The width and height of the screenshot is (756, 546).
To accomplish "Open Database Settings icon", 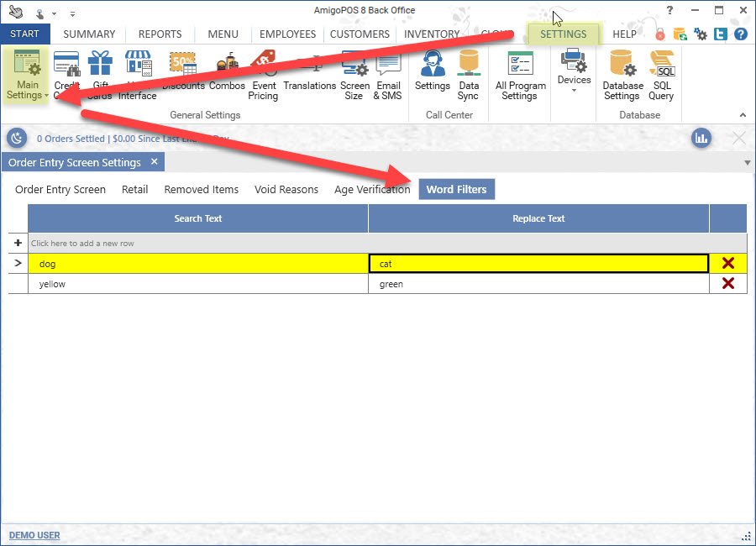I will click(x=622, y=76).
